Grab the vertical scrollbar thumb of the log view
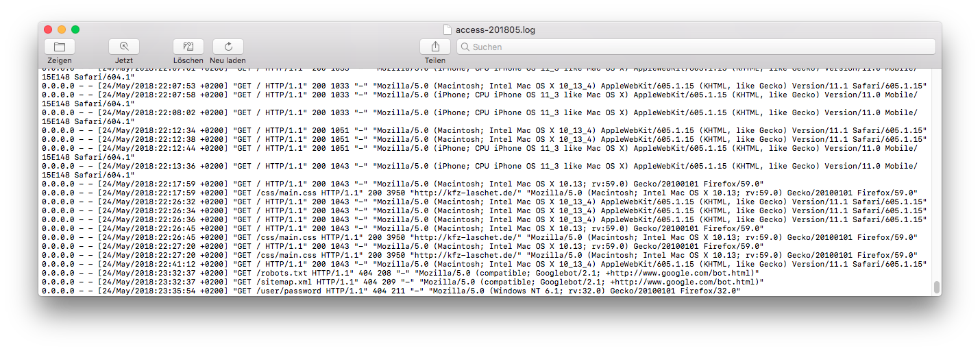This screenshot has height=351, width=980. pyautogui.click(x=936, y=287)
